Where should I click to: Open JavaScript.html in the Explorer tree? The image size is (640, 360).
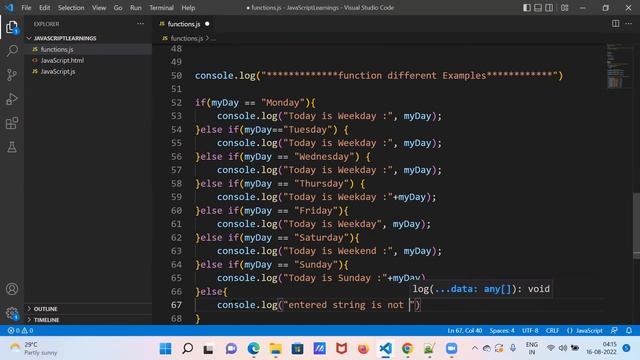point(62,60)
